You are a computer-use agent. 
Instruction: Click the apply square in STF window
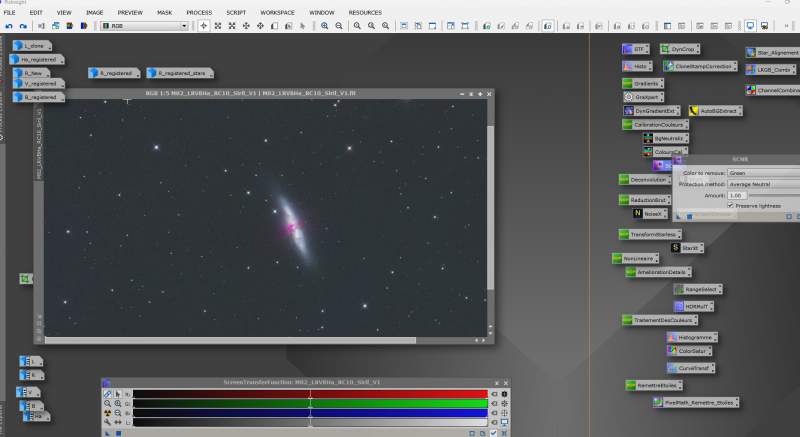[118, 433]
